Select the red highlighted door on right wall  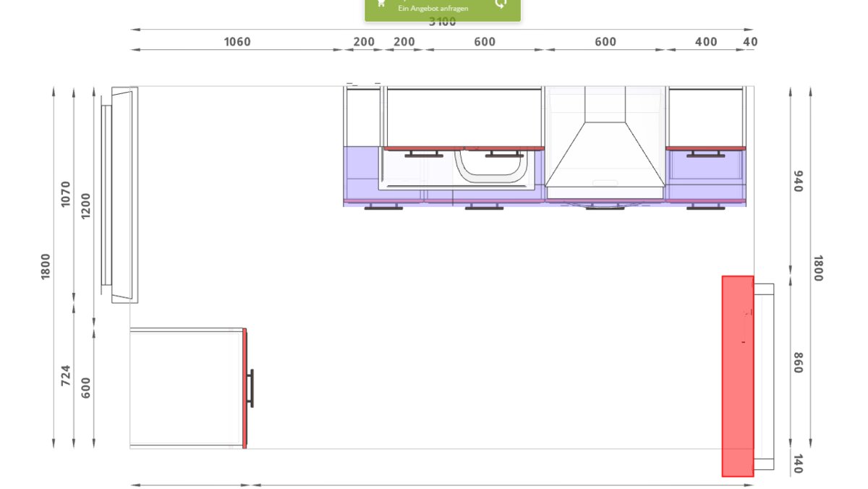point(737,375)
